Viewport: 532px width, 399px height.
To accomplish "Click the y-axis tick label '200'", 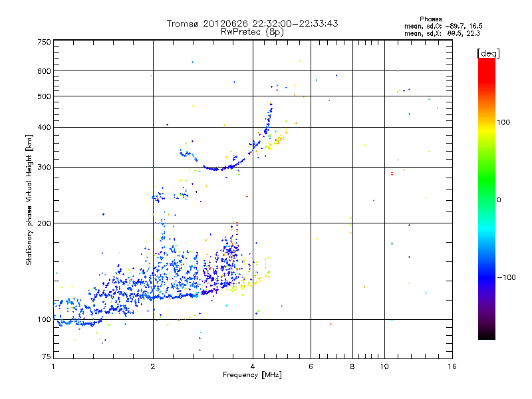I will pos(44,223).
